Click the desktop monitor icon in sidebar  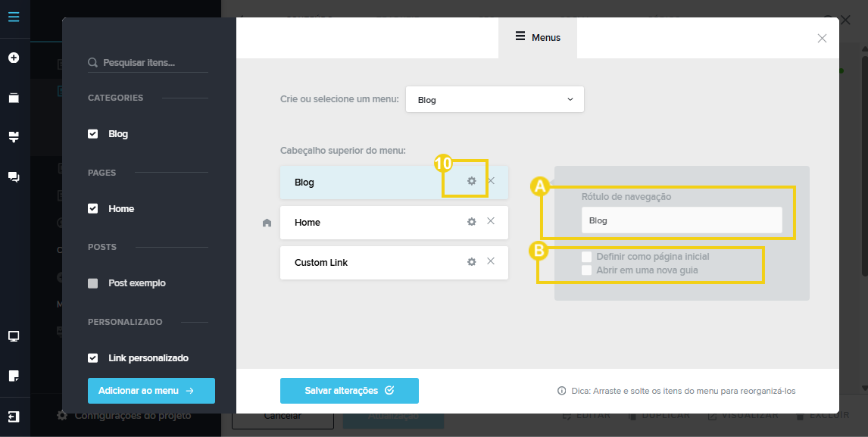[x=14, y=336]
